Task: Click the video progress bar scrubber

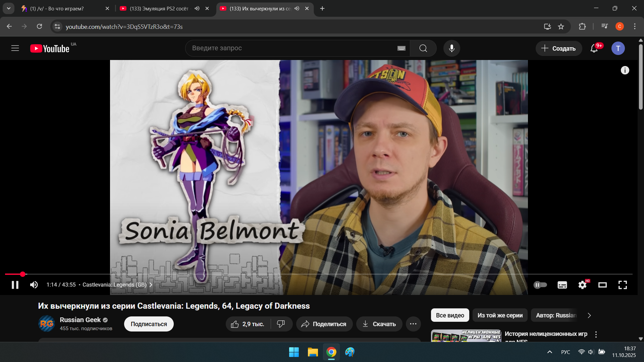Action: 22,274
